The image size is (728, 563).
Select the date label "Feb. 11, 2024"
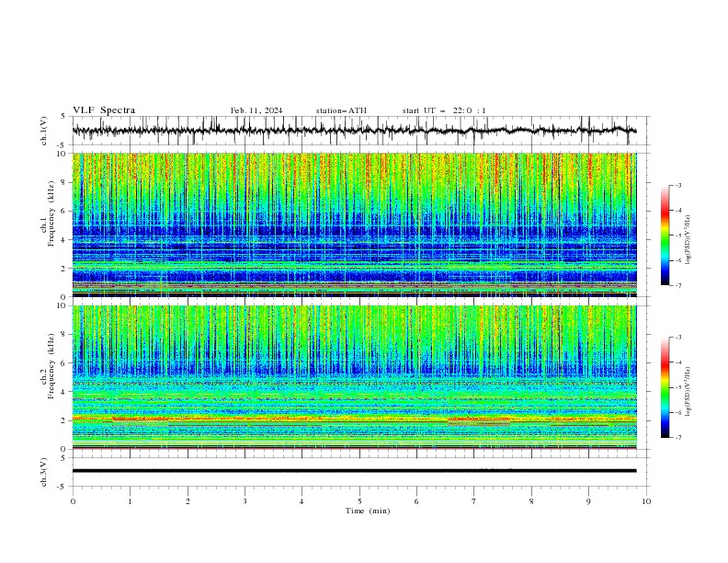(256, 110)
